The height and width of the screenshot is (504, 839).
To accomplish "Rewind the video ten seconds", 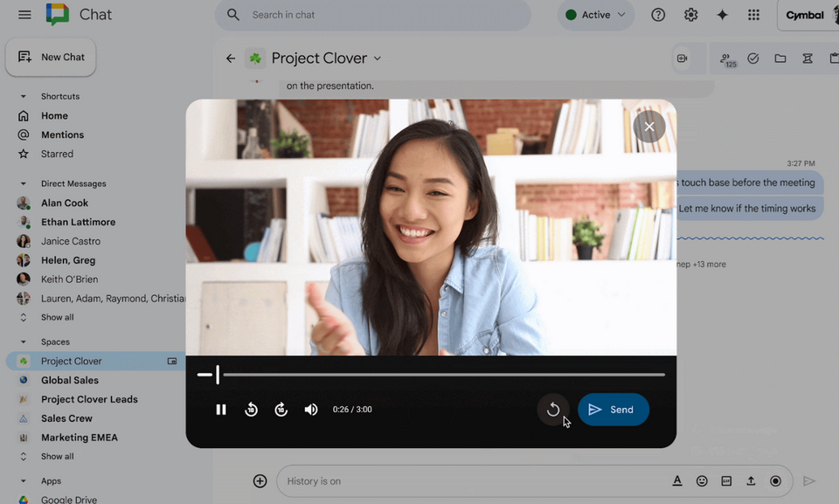I will [x=251, y=410].
